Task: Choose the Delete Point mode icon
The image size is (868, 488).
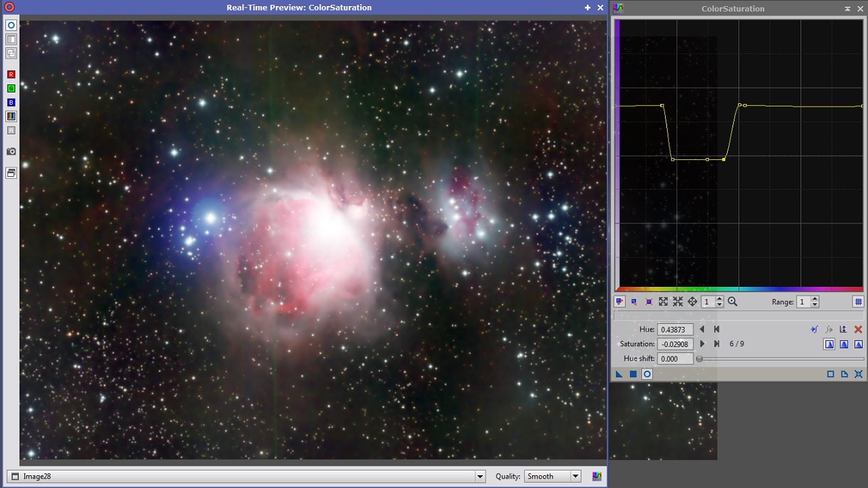Action: point(649,302)
